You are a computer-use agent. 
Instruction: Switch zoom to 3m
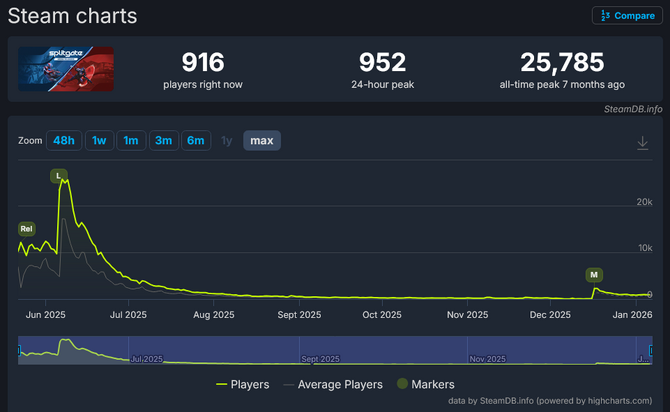[x=163, y=141]
